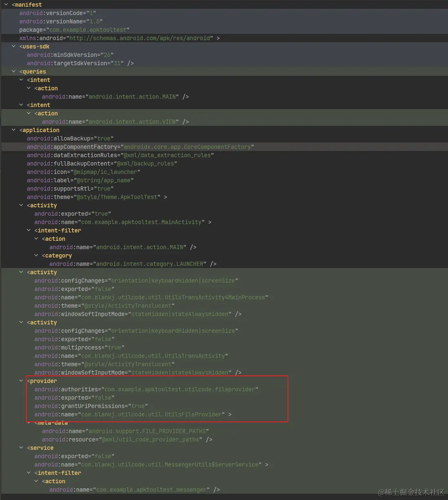Select the xmlns:android schema URL row
This screenshot has height=500, width=448.
(224, 38)
